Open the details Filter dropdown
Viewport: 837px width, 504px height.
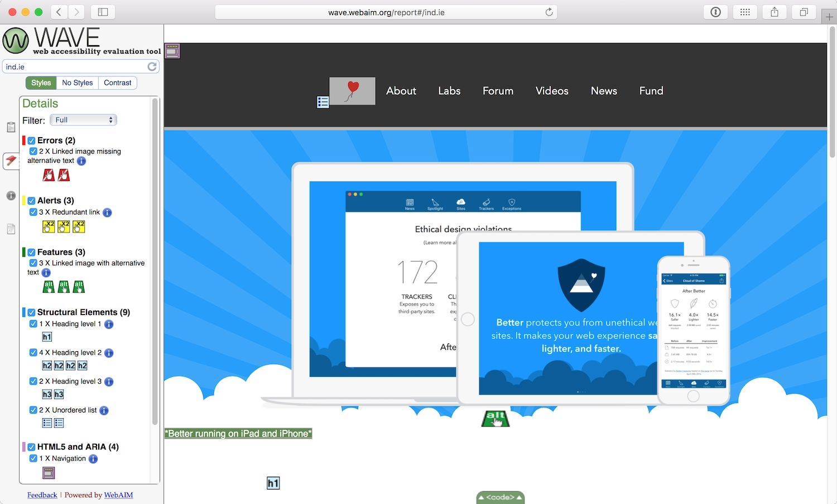[x=83, y=119]
